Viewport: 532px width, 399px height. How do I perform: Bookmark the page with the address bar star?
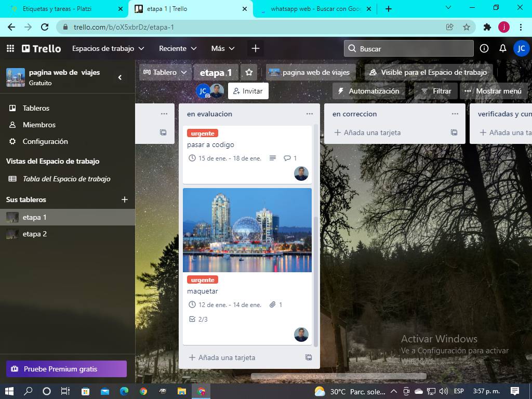pyautogui.click(x=467, y=27)
